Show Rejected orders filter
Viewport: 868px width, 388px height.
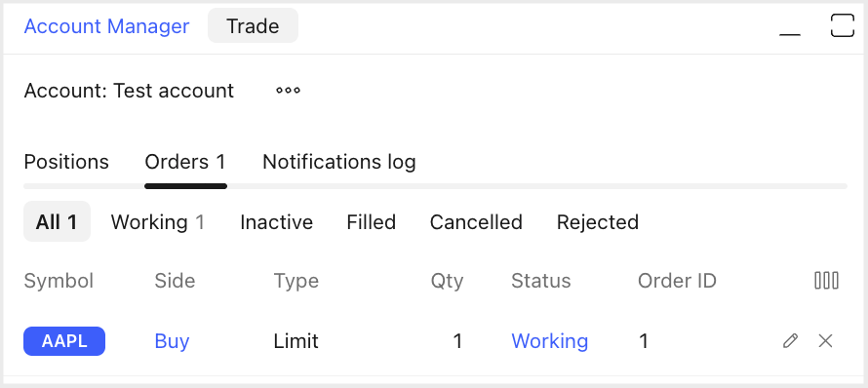(597, 222)
